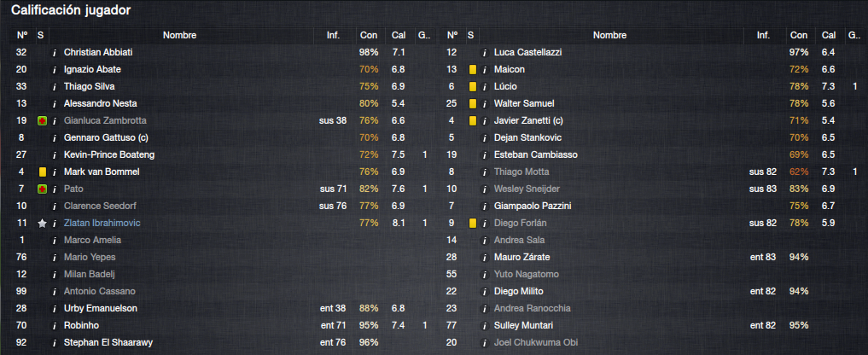
Task: Sort right table by Cal column header
Action: (829, 35)
